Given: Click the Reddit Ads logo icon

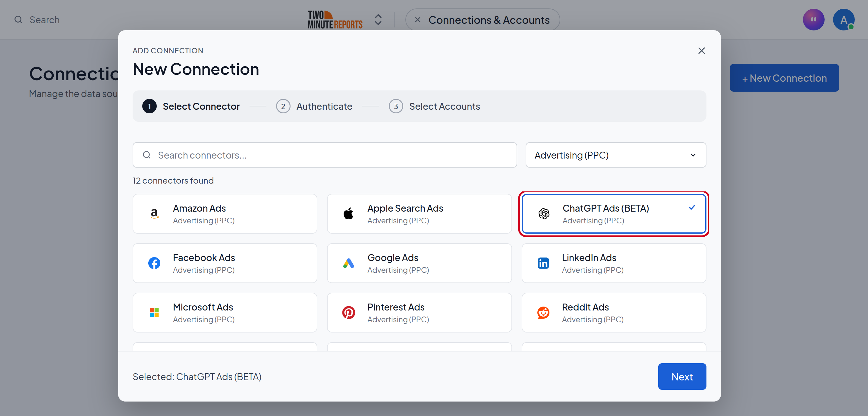Looking at the screenshot, I should (543, 313).
